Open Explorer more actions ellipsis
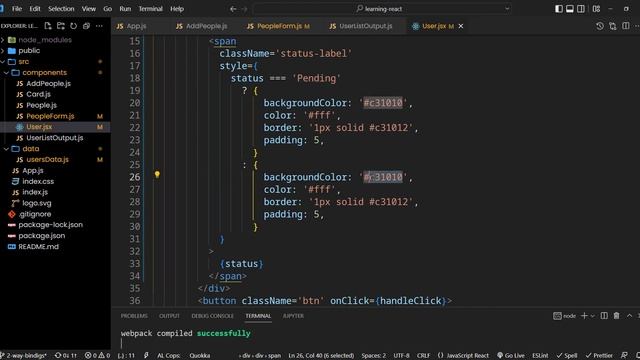Image resolution: width=640 pixels, height=360 pixels. [x=99, y=26]
